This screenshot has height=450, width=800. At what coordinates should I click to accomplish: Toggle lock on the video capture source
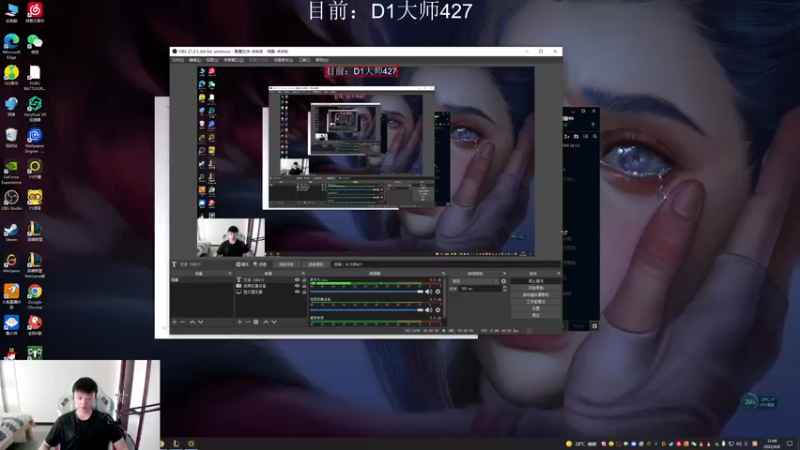click(x=304, y=286)
